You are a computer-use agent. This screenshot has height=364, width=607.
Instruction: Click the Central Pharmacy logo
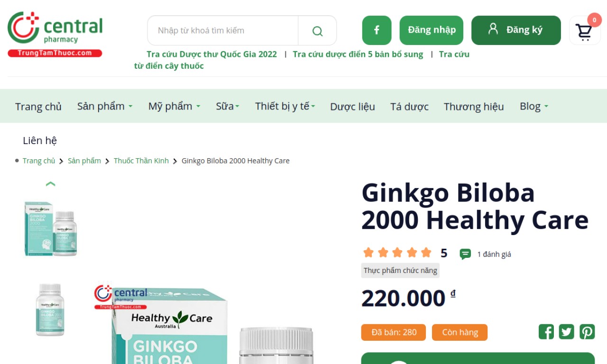point(55,34)
